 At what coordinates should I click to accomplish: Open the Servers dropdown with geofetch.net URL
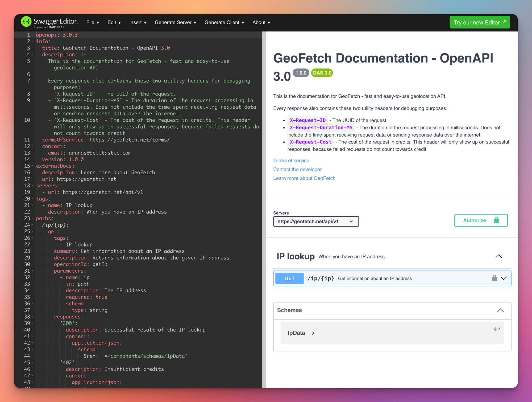point(316,221)
